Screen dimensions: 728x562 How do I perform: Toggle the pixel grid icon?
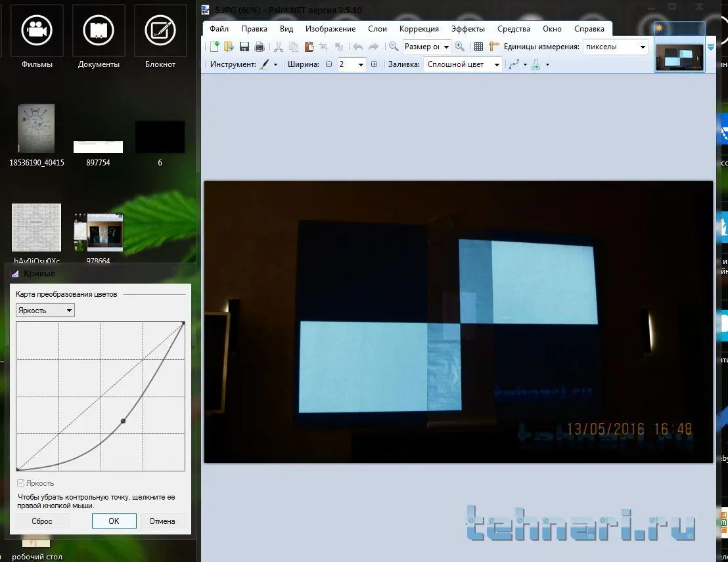[479, 47]
